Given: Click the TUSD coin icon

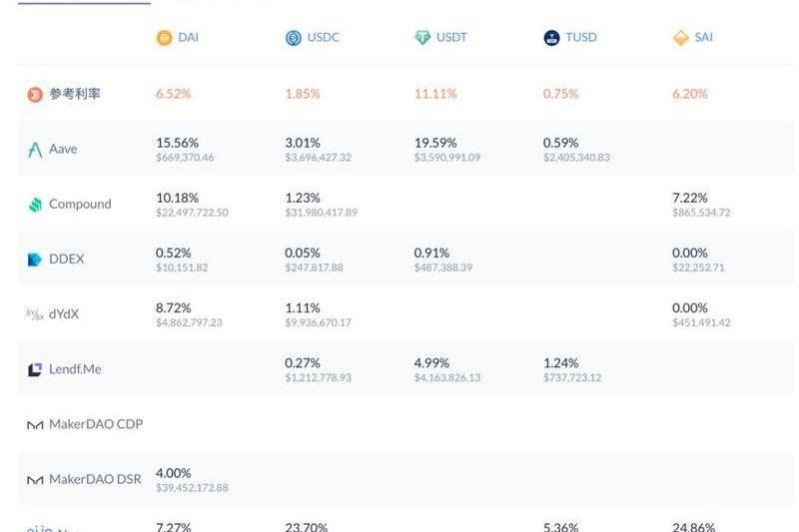Looking at the screenshot, I should click(551, 38).
